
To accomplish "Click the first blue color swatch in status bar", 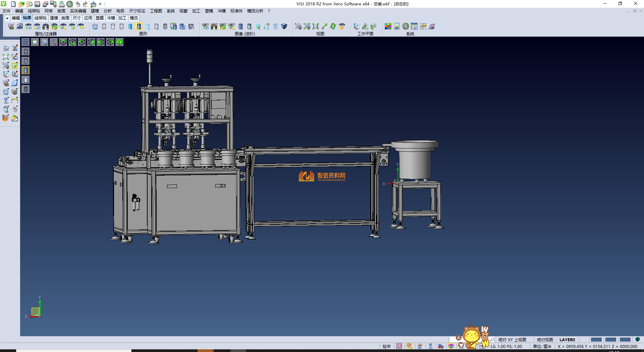I will click(x=596, y=340).
